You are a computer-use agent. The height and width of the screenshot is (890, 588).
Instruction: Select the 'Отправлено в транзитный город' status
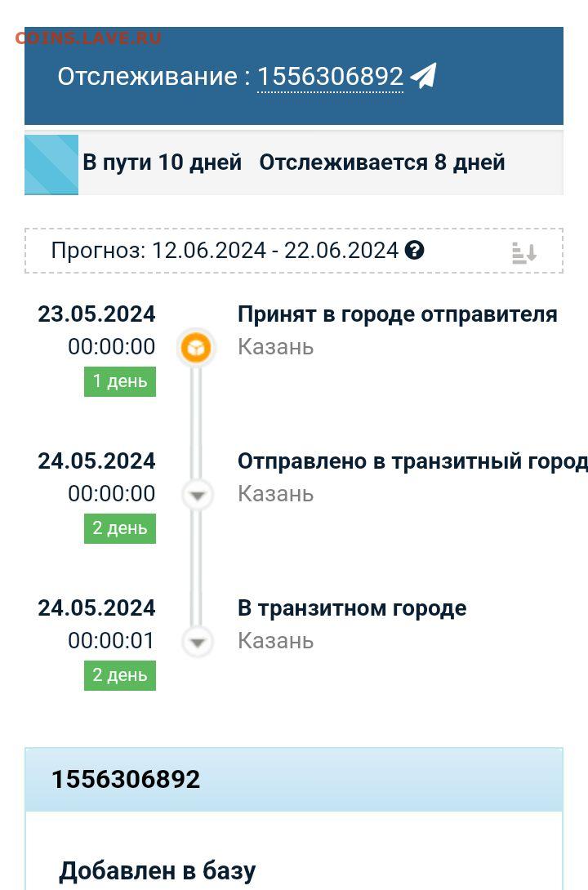pos(412,461)
